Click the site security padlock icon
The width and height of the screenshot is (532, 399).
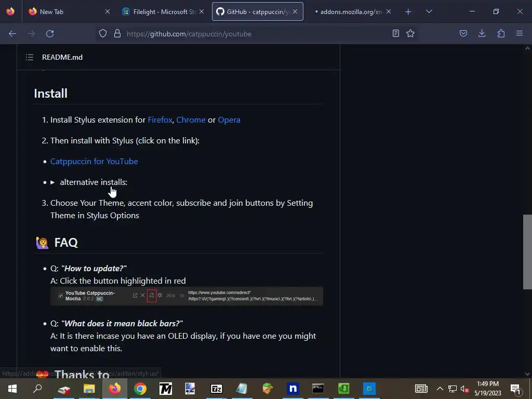pos(117,34)
